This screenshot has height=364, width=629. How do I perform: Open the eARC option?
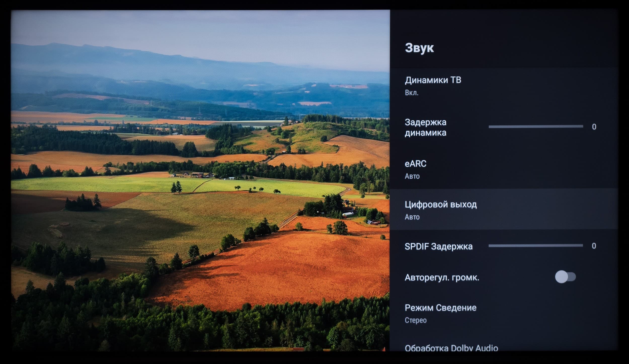coord(415,164)
